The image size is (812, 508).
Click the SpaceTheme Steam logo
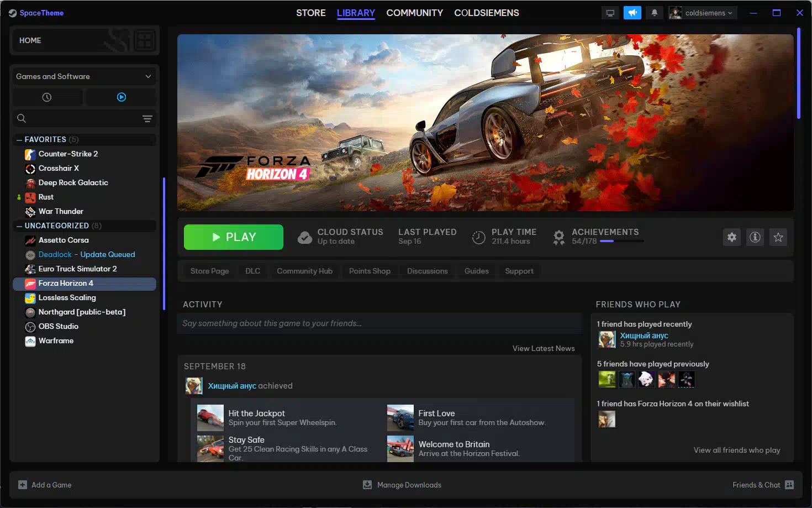(13, 13)
